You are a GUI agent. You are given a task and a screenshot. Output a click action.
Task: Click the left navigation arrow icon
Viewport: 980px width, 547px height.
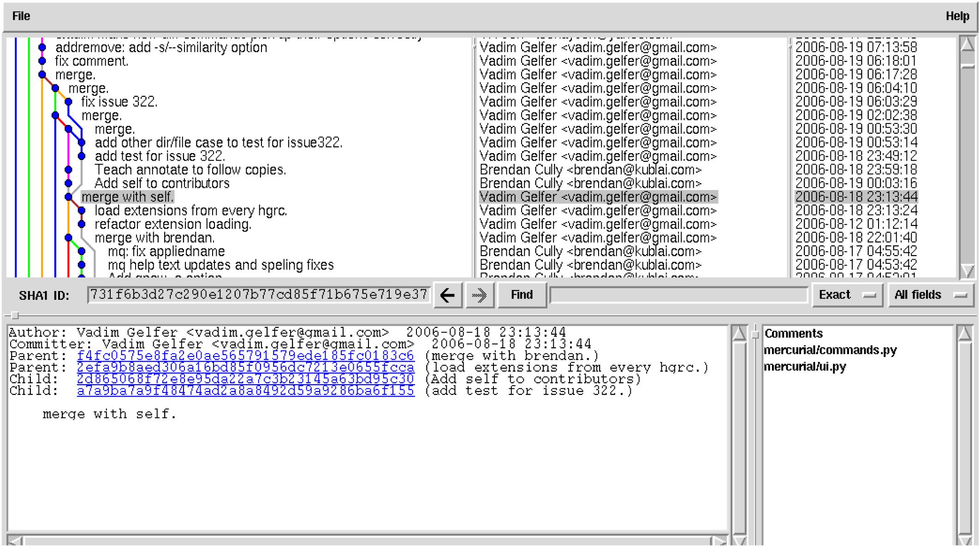point(448,295)
